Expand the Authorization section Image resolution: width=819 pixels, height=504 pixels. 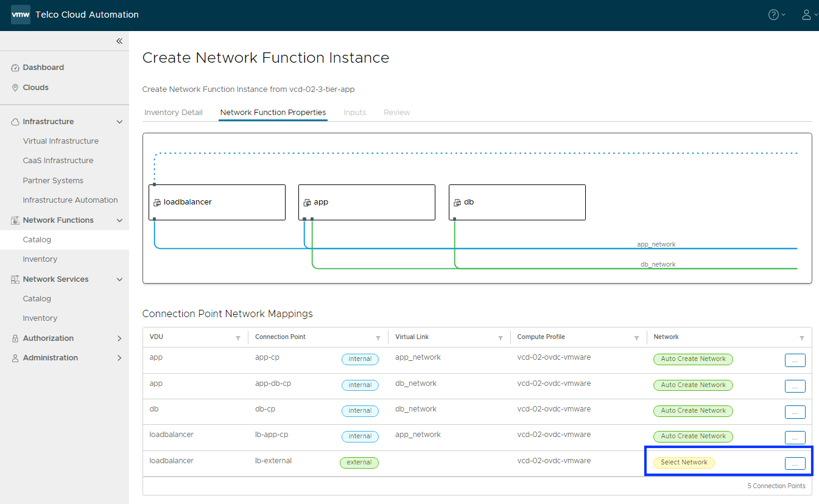pos(119,338)
